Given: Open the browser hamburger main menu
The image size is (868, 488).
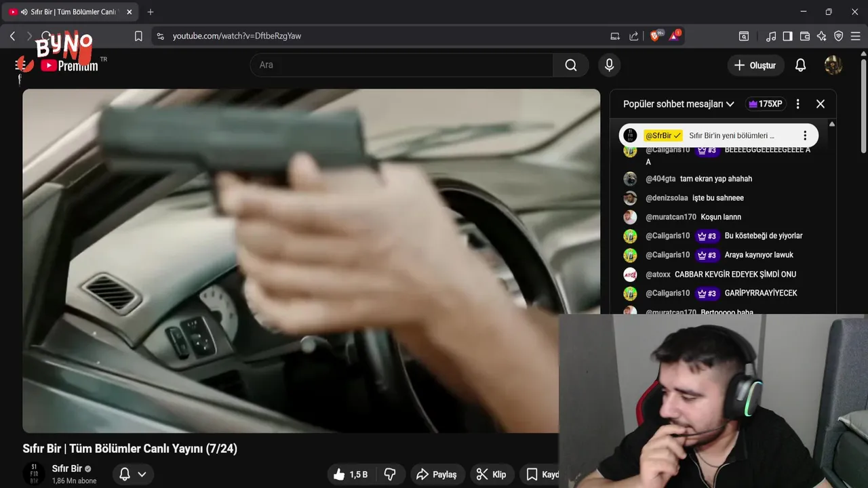Looking at the screenshot, I should [855, 36].
